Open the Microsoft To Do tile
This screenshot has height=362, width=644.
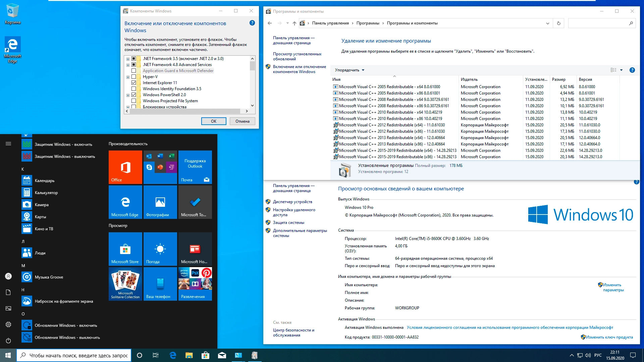[195, 202]
